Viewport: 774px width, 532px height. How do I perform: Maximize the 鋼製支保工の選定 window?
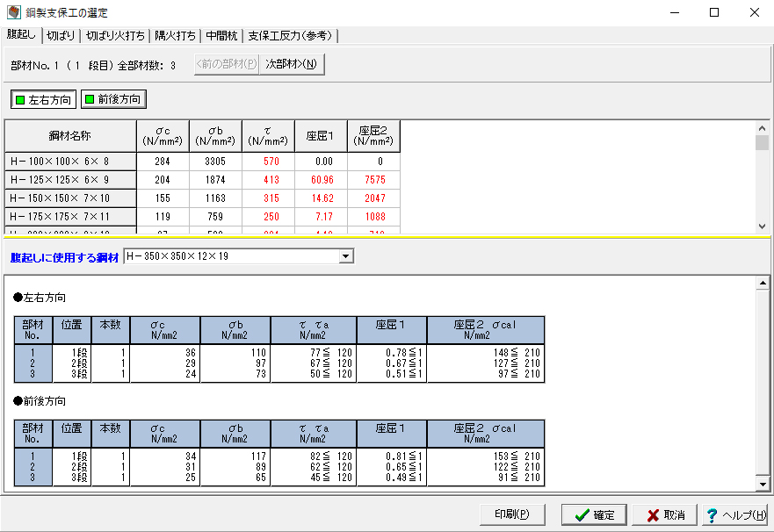(x=713, y=12)
